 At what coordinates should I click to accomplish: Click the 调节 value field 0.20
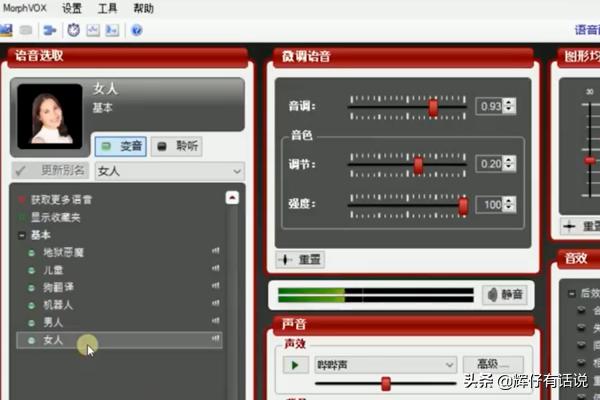pos(490,164)
